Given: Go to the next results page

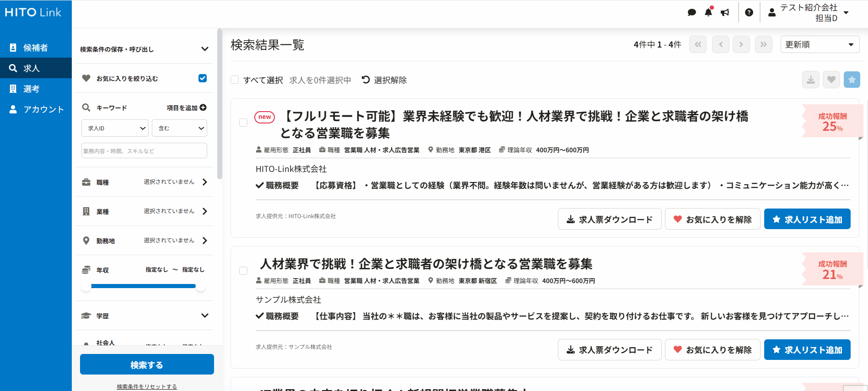Looking at the screenshot, I should click(741, 44).
